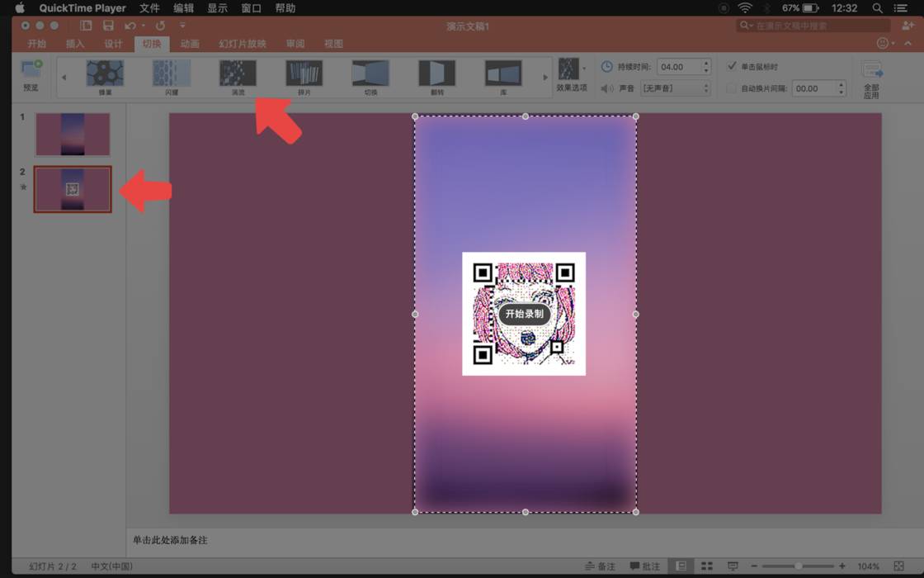Screen dimensions: 924x578
Task: Switch to slide sorter view icon
Action: 707,566
